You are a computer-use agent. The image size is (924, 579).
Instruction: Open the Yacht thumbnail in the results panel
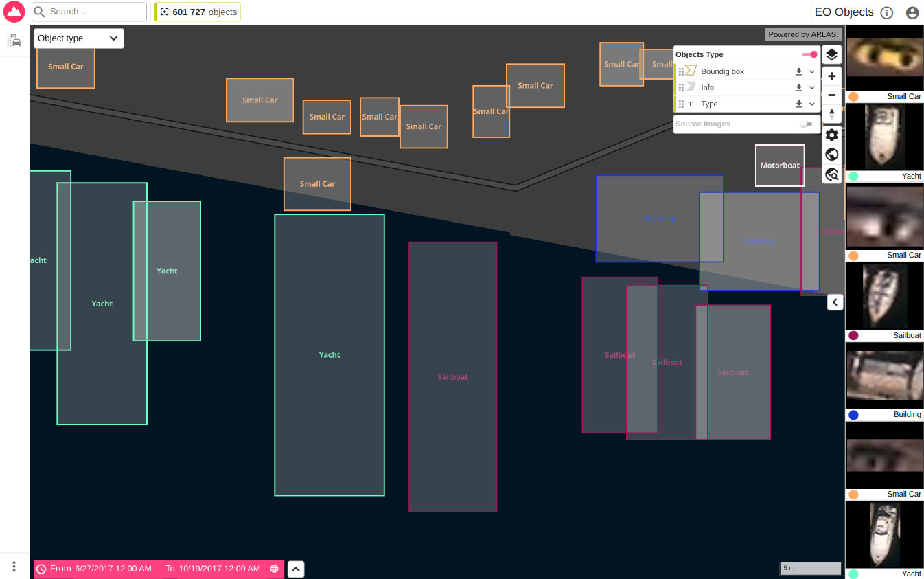884,137
